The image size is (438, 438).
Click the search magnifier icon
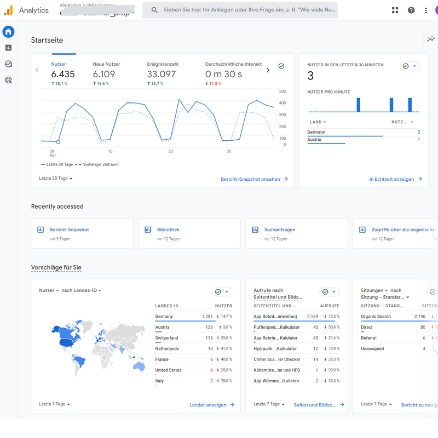pyautogui.click(x=154, y=10)
